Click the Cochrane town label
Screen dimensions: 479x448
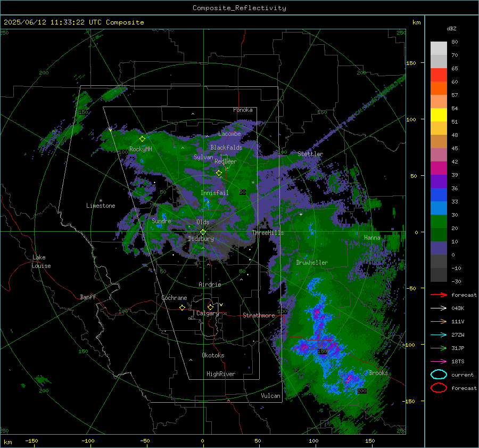pos(174,298)
